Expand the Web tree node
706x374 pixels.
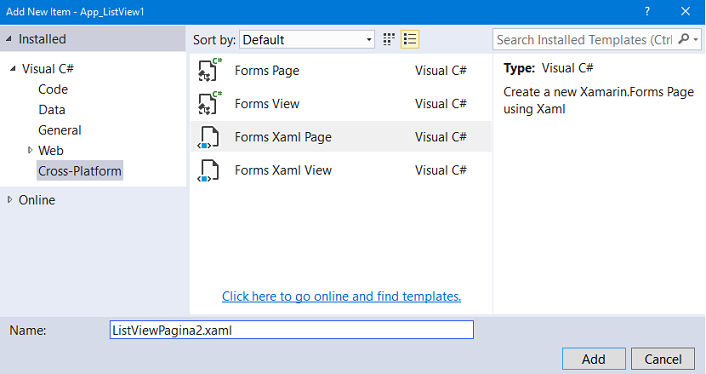point(30,150)
